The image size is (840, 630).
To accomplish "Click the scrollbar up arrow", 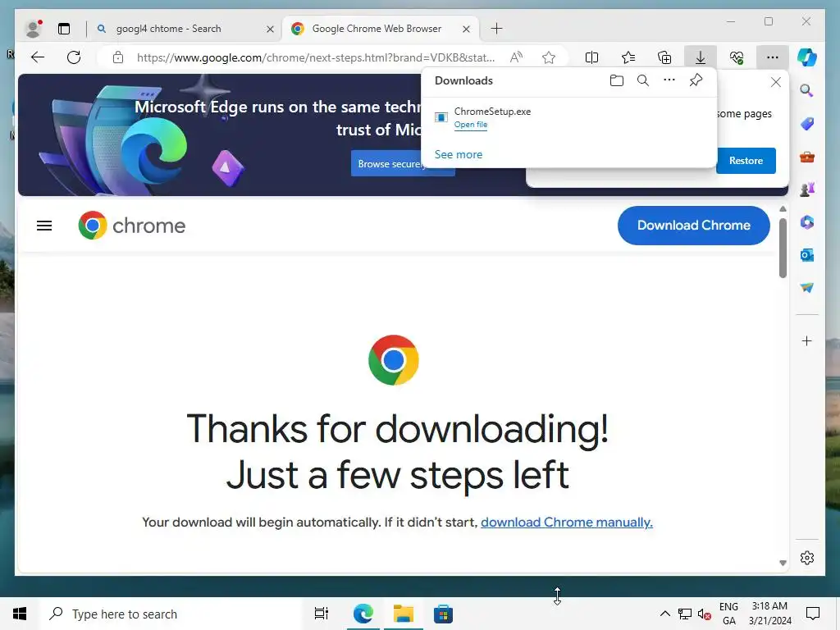I will click(x=783, y=209).
